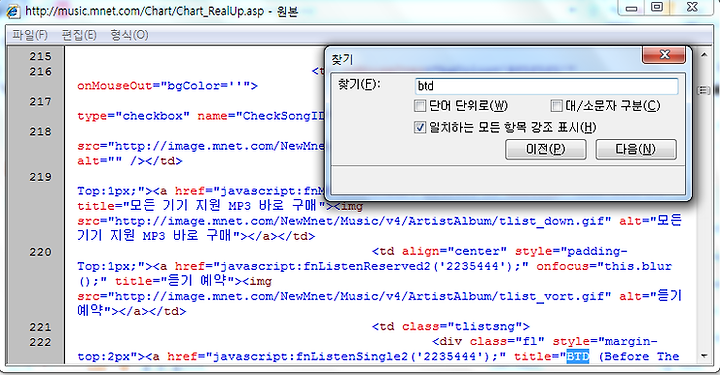Image resolution: width=720 pixels, height=375 pixels.
Task: Open the 편집(E) menu
Action: [x=79, y=35]
